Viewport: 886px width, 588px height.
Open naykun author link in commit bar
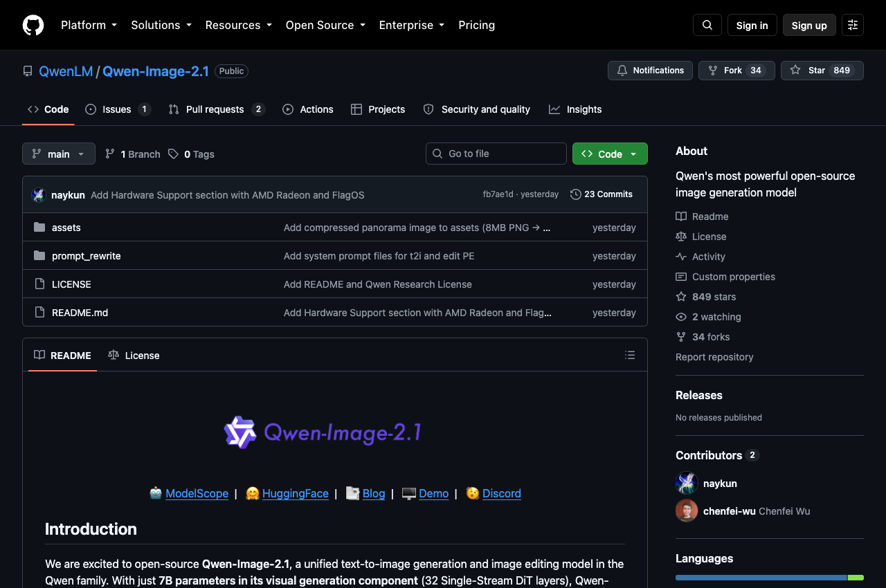(x=68, y=195)
